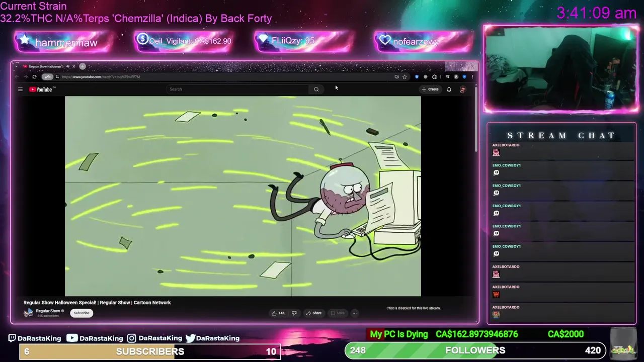Open the YouTube hamburger guide menu
The height and width of the screenshot is (362, 644).
point(20,89)
